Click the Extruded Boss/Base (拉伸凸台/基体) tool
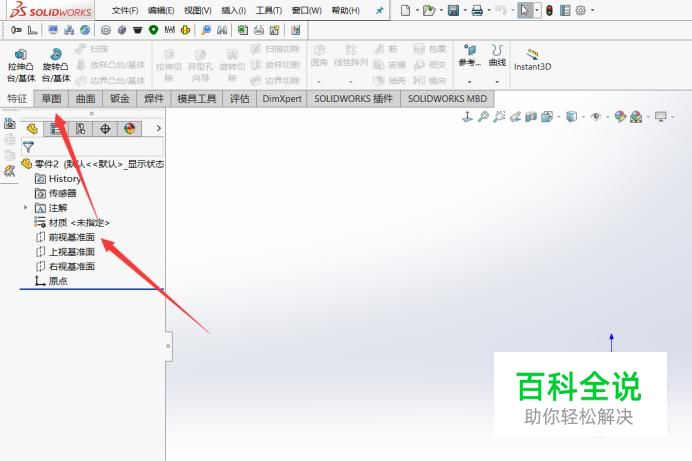The height and width of the screenshot is (461, 692). [21, 65]
